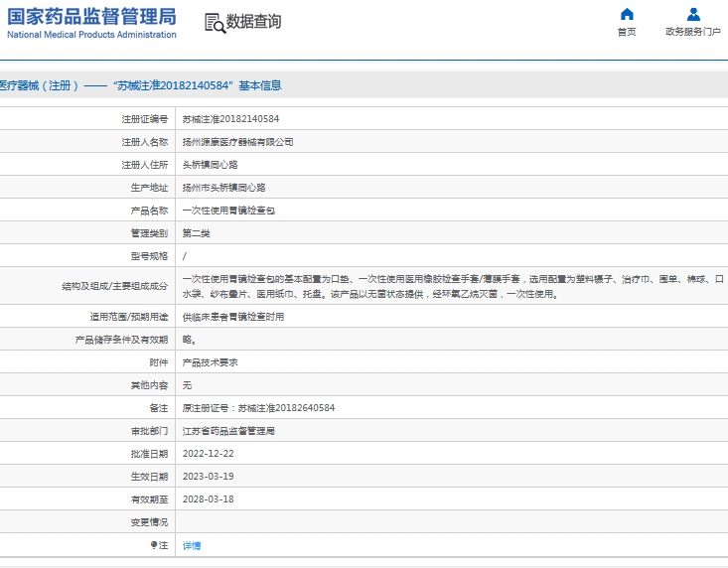
Task: Click attachment value 产品技术要求
Action: (210, 362)
